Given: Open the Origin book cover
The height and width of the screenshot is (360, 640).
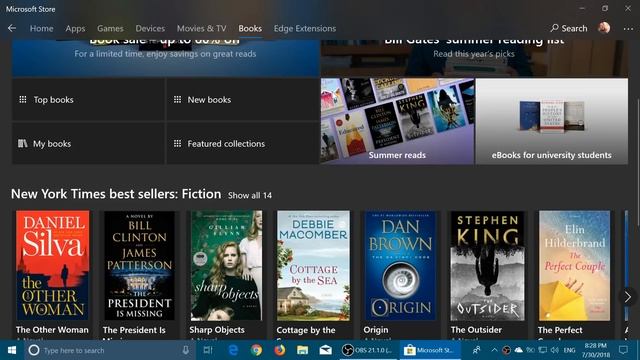Looking at the screenshot, I should pos(400,265).
